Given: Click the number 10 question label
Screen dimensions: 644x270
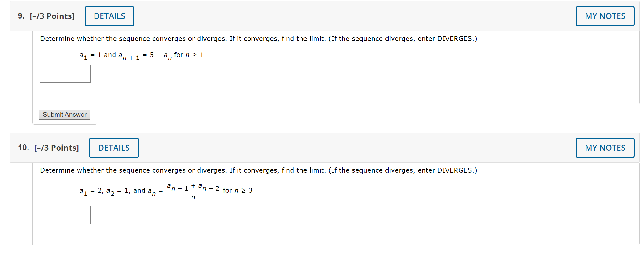Looking at the screenshot, I should [x=23, y=148].
